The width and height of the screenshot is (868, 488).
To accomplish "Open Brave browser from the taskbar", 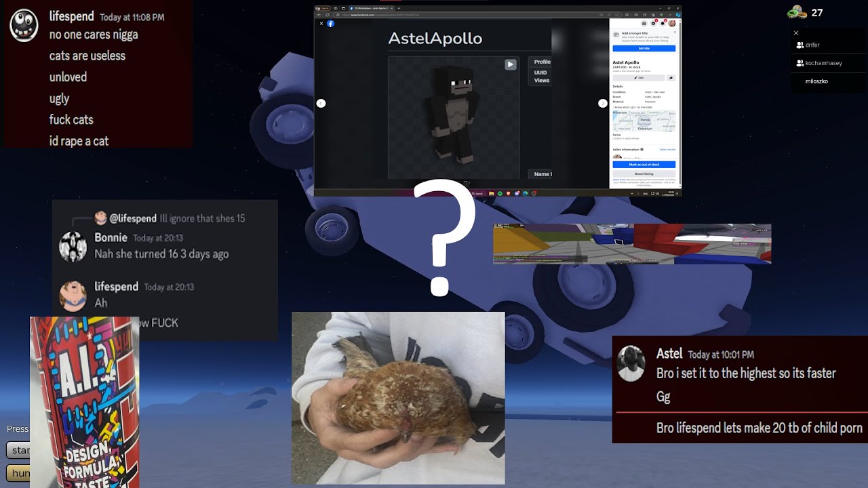I will coord(509,193).
